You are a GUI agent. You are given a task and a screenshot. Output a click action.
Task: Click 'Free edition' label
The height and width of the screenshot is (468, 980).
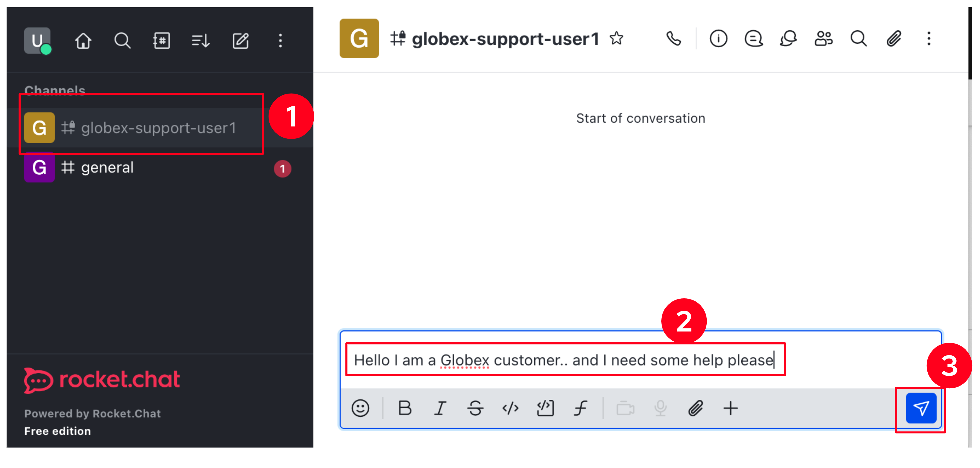[x=57, y=431]
